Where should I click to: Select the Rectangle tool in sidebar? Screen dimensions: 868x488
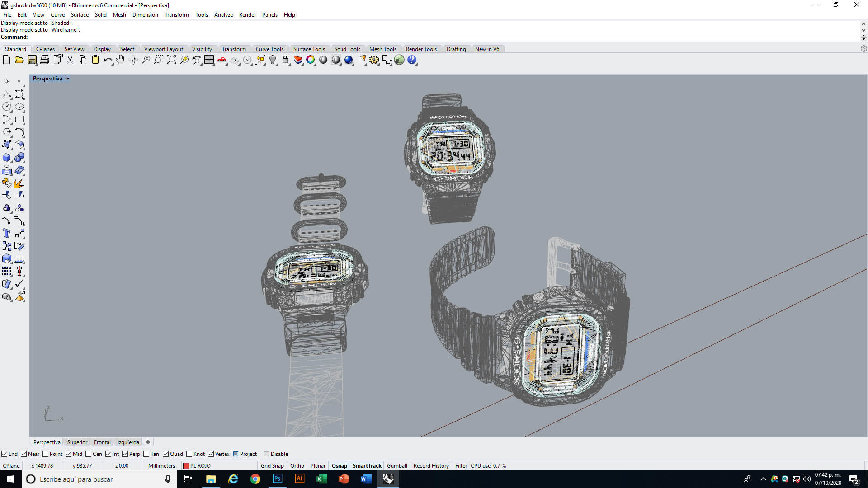[19, 119]
